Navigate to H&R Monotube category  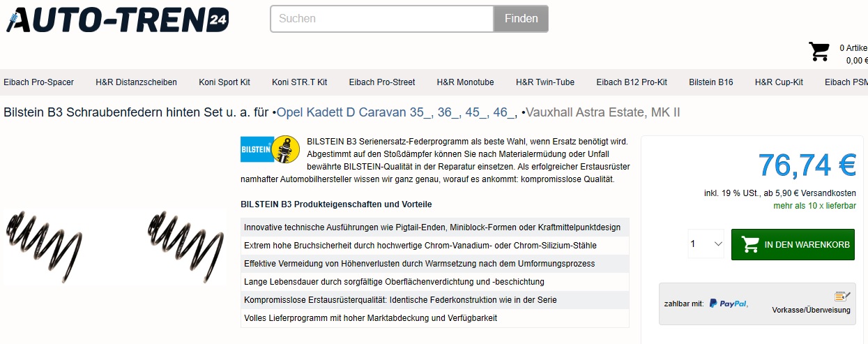(x=465, y=82)
